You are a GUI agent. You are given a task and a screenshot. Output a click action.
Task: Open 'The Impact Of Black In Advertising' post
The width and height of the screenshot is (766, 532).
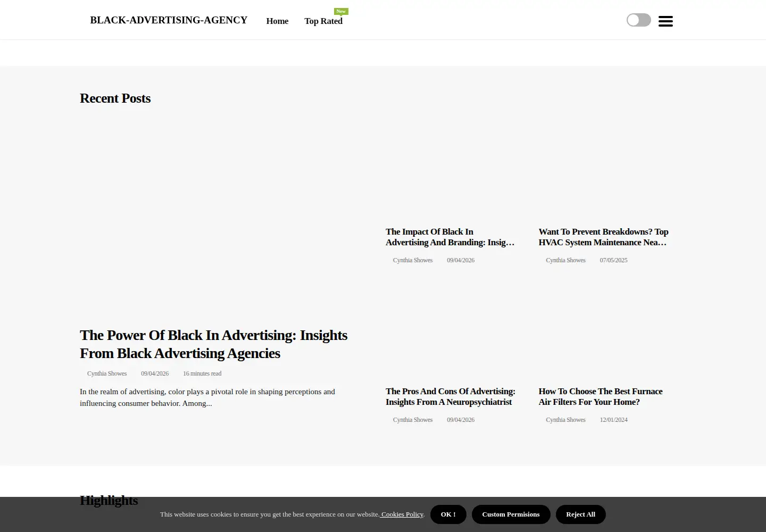click(x=450, y=237)
